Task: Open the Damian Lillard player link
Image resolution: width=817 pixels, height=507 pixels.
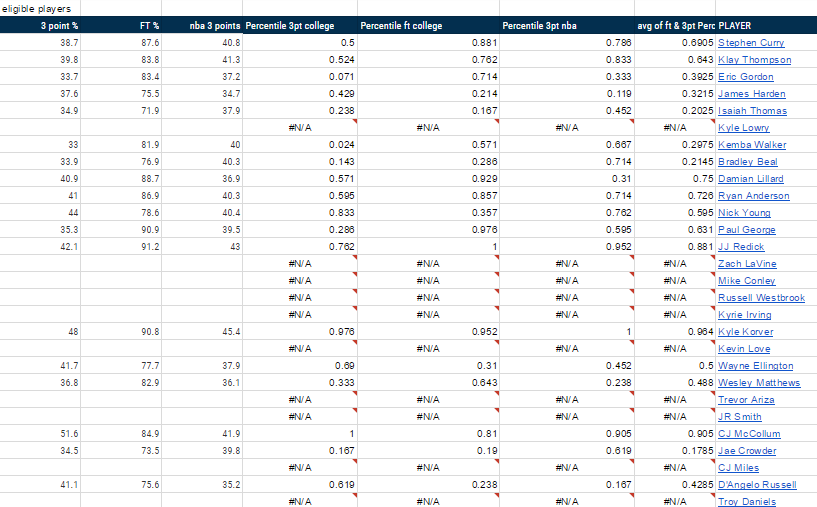Action: (750, 179)
